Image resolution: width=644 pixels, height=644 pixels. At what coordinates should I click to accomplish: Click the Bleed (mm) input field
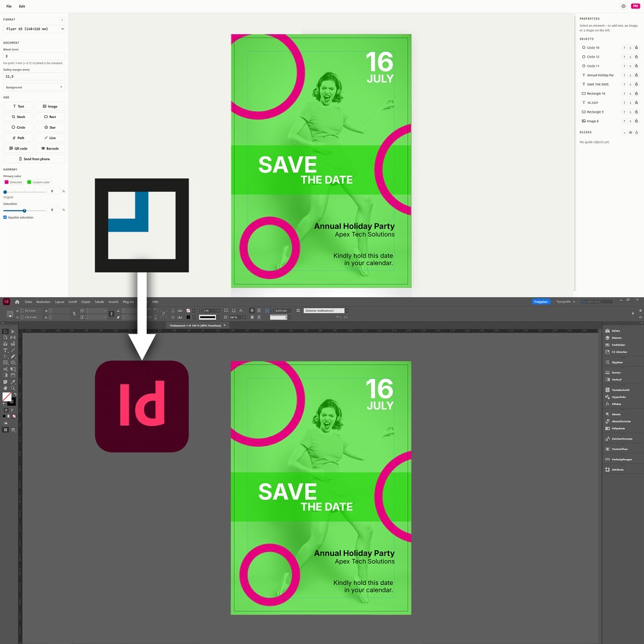pos(34,56)
